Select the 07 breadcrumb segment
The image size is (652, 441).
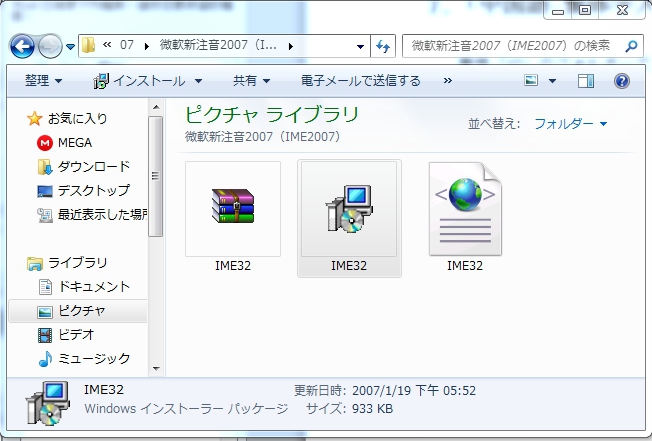coord(127,45)
